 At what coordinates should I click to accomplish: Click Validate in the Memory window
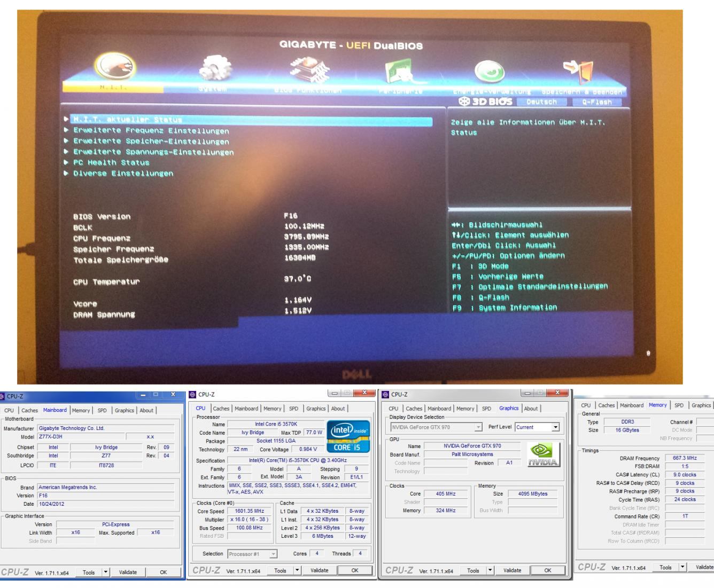pyautogui.click(x=701, y=567)
